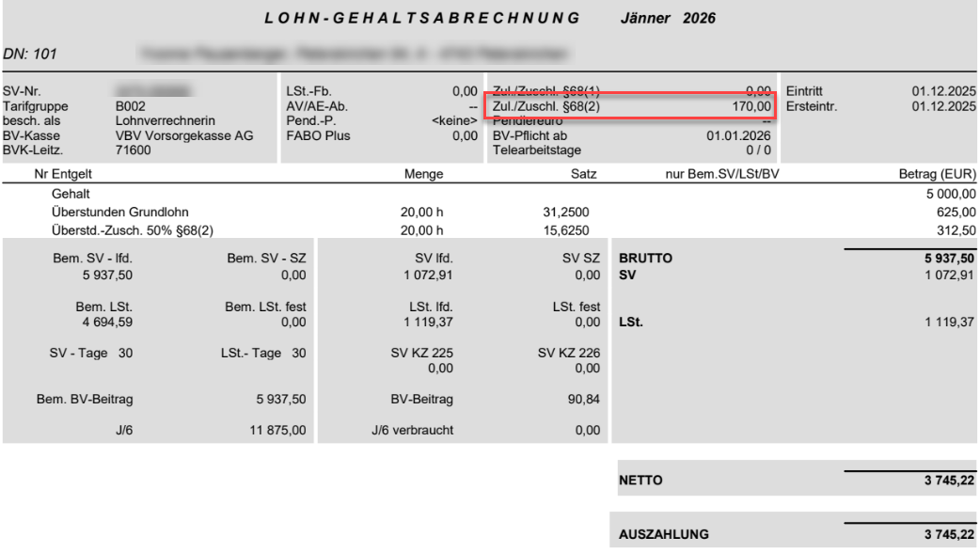Click BRUTTO total 5 937,50
Screen dimensions: 980x552
949,259
